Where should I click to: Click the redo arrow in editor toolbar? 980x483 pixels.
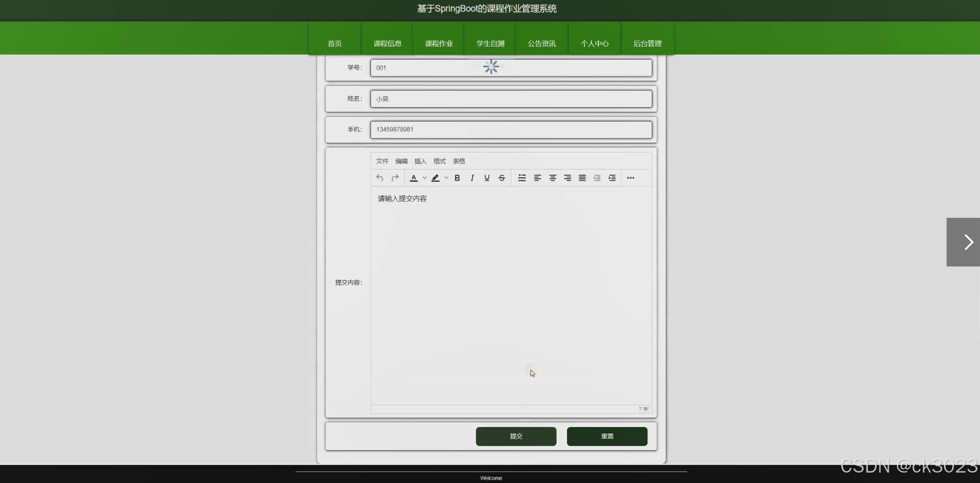click(395, 178)
